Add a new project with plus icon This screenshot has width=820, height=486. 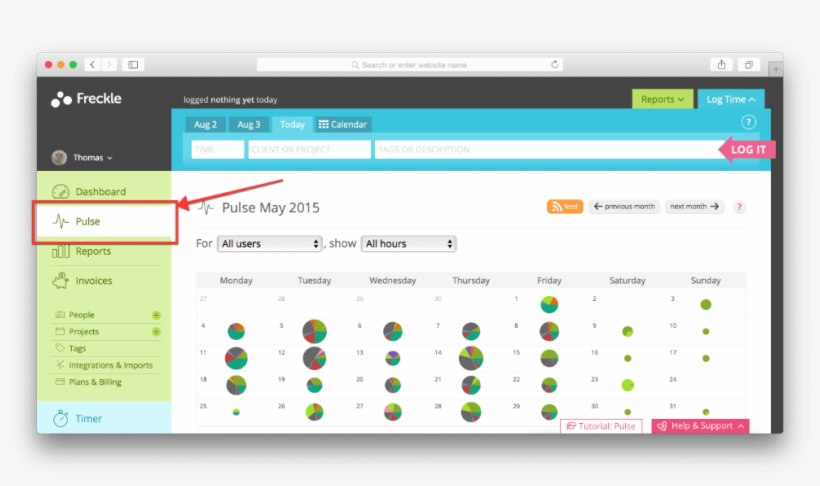(x=156, y=332)
